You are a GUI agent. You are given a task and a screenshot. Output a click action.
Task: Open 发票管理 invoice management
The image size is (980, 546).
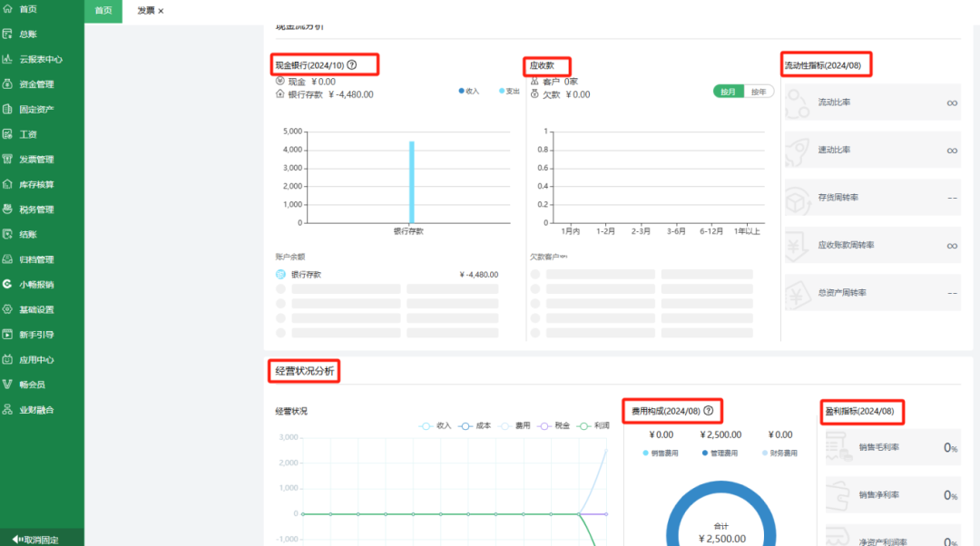pos(35,160)
